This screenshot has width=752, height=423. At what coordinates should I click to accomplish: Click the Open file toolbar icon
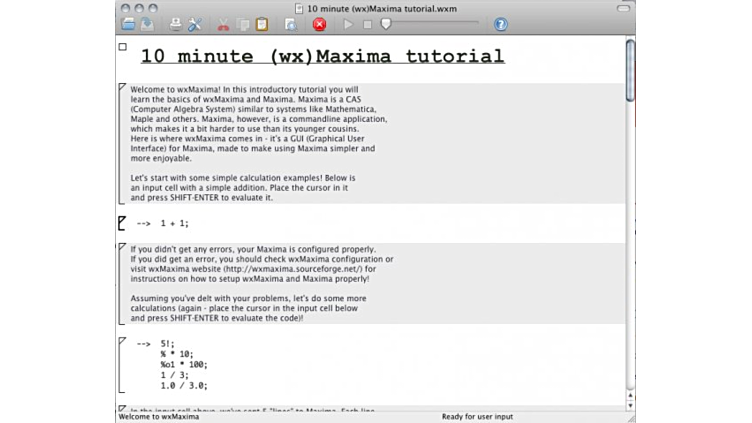point(128,24)
